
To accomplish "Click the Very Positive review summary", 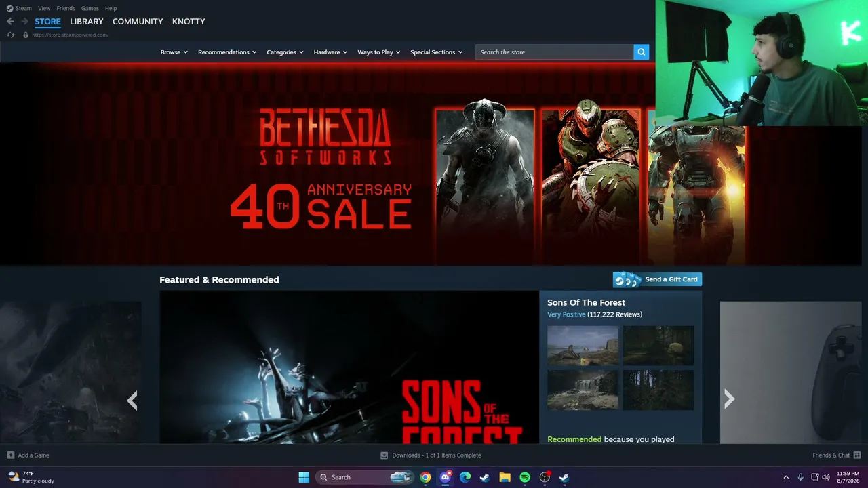I will 566,314.
